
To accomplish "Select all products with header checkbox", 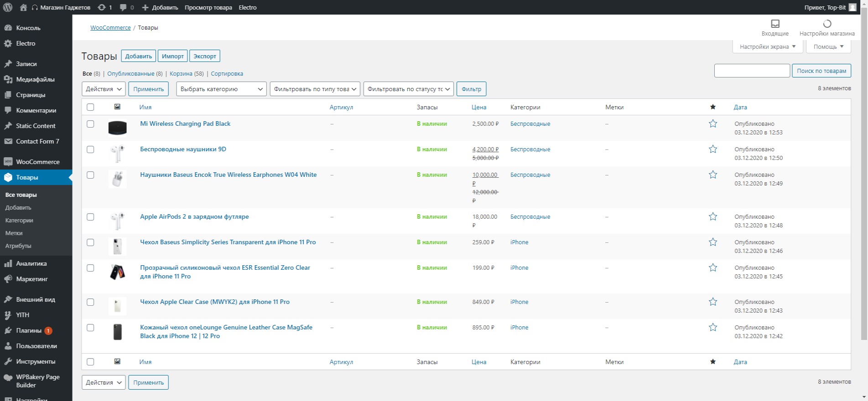I will 90,107.
